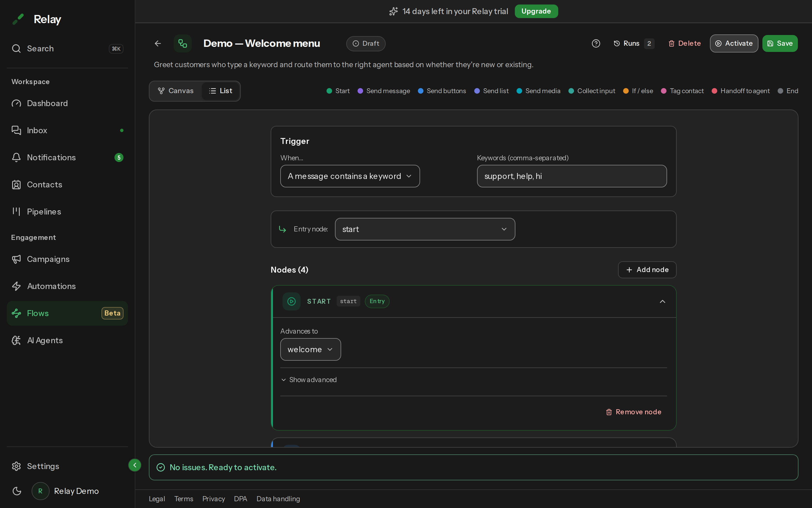Add a new node
812x508 pixels.
point(647,270)
